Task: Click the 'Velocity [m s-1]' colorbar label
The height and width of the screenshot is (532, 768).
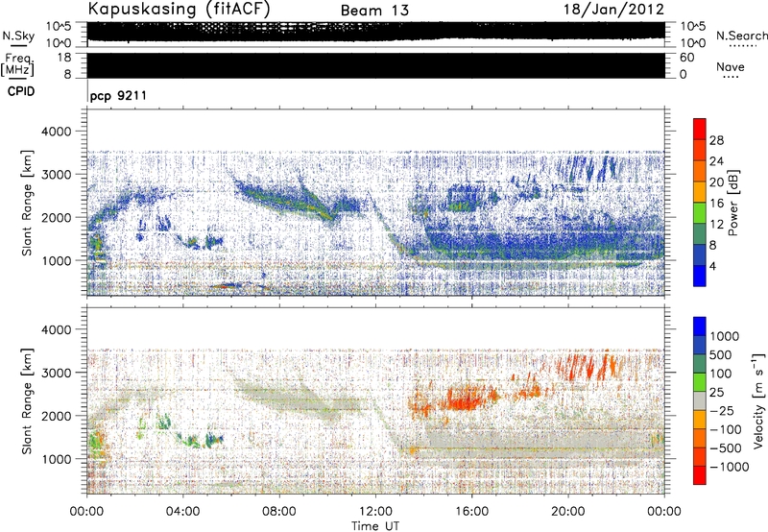Action: 758,400
